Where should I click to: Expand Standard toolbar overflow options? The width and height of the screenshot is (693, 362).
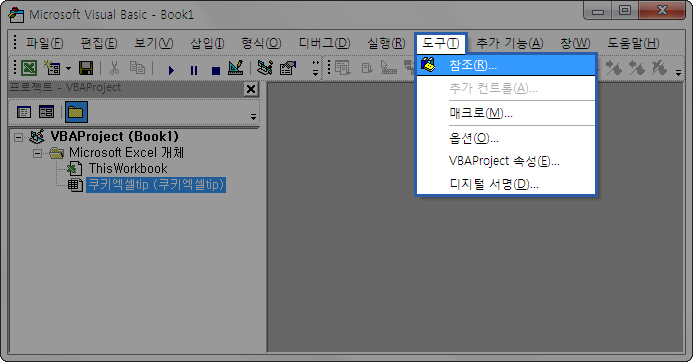click(315, 68)
